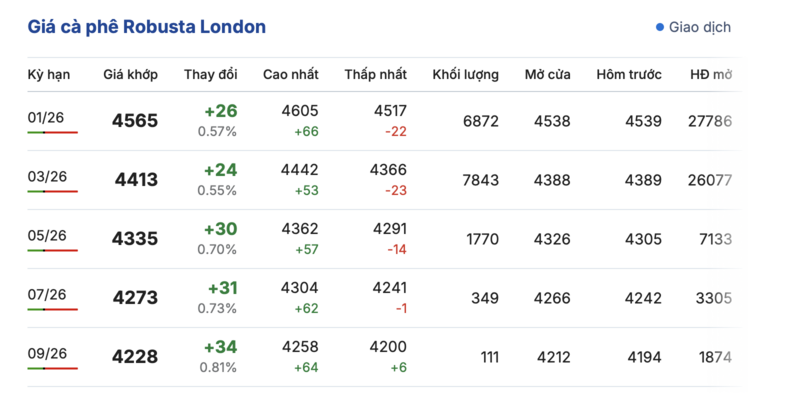This screenshot has height=403, width=800.
Task: Open the 09/26 contract term
Action: 47,353
